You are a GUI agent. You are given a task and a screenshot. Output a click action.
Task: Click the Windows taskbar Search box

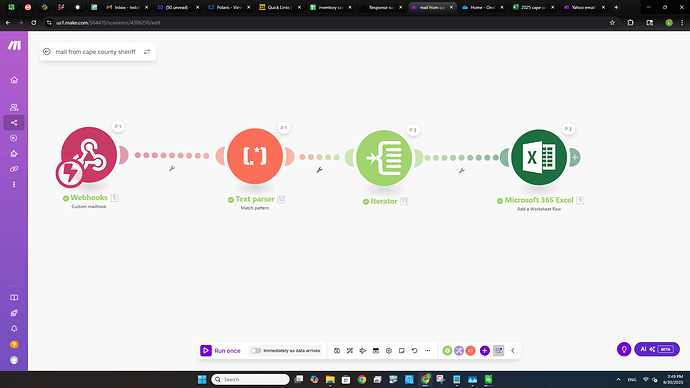coord(250,379)
